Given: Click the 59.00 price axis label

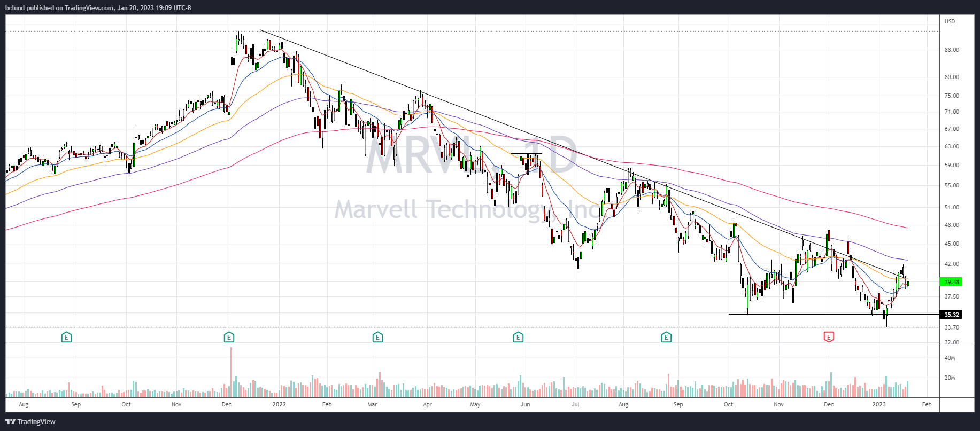Looking at the screenshot, I should [x=952, y=165].
